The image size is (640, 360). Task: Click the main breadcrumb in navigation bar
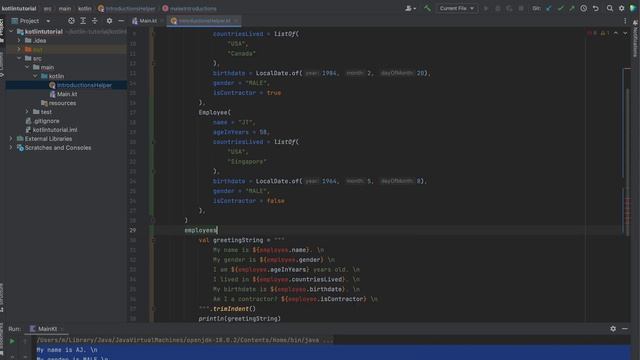pyautogui.click(x=64, y=8)
